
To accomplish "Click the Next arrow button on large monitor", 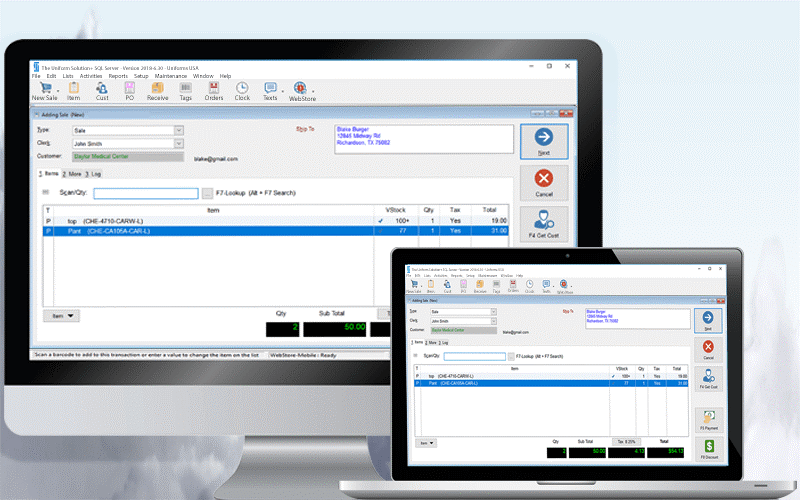I will [544, 141].
